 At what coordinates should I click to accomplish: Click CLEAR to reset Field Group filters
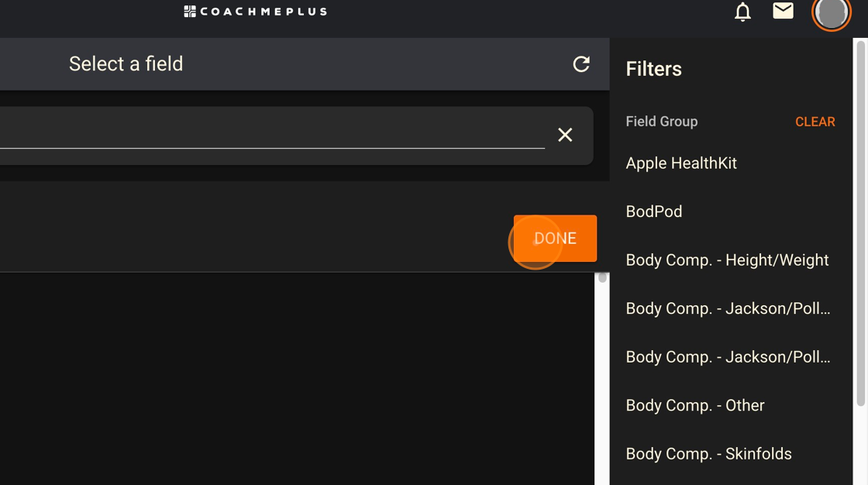click(815, 122)
